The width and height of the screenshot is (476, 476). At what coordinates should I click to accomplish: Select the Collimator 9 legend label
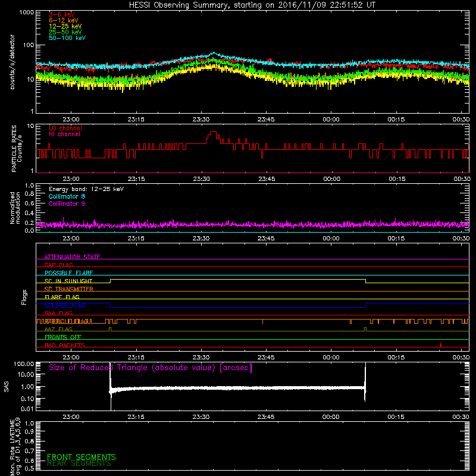[67, 203]
